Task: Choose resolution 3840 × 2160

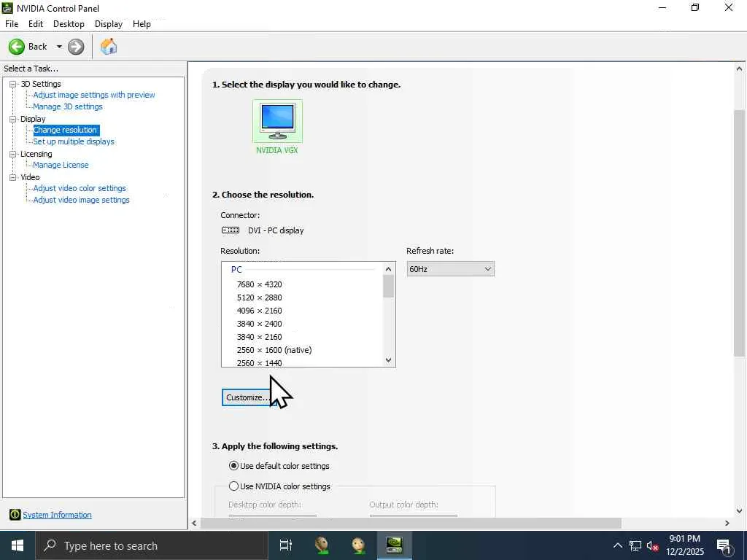Action: coord(260,337)
